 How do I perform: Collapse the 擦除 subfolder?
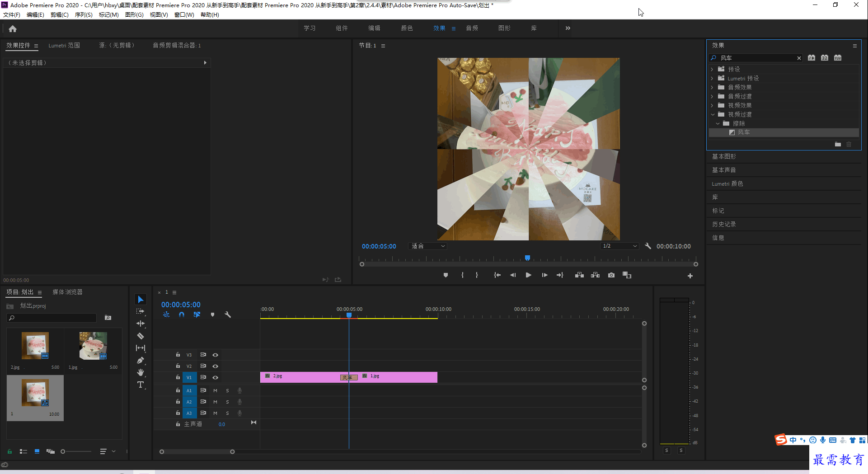[718, 123]
